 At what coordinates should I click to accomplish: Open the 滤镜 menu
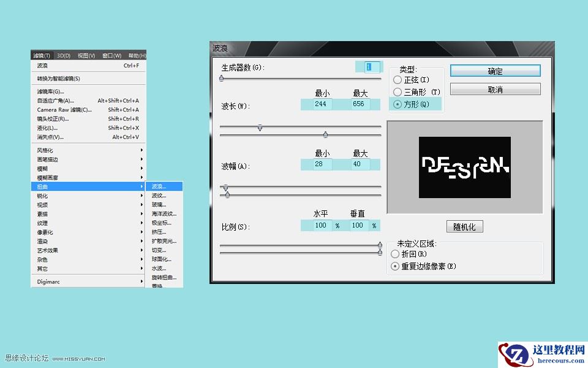[x=40, y=55]
